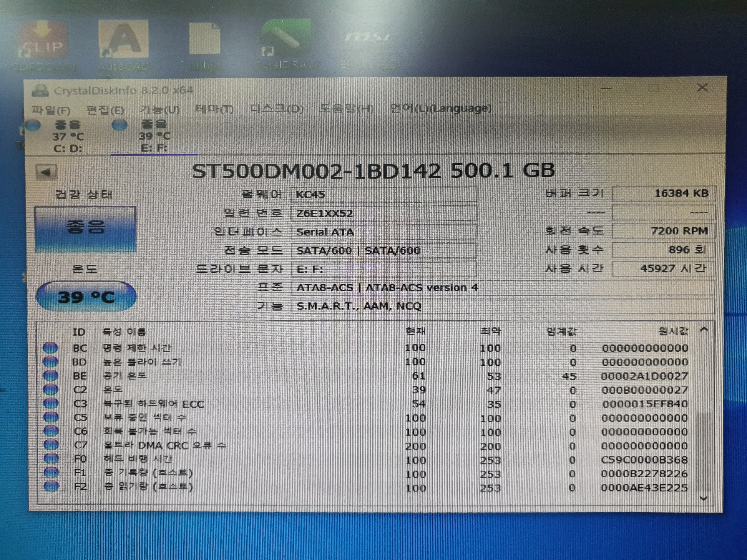Viewport: 747px width, 560px height.
Task: Open the 도움말(H) menu
Action: [x=346, y=108]
